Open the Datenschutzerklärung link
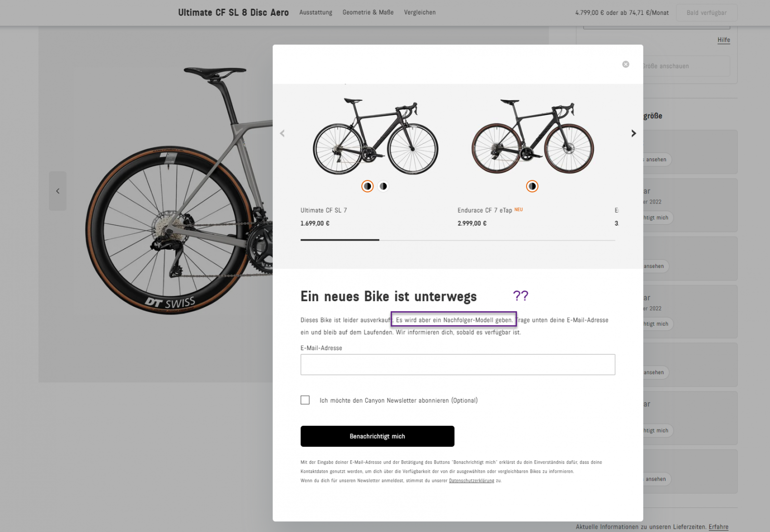 coord(471,481)
